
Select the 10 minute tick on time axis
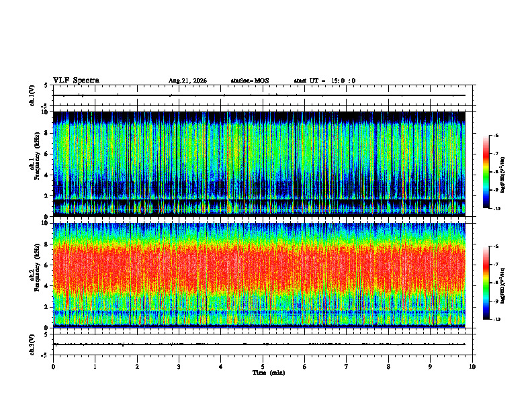[x=472, y=367]
